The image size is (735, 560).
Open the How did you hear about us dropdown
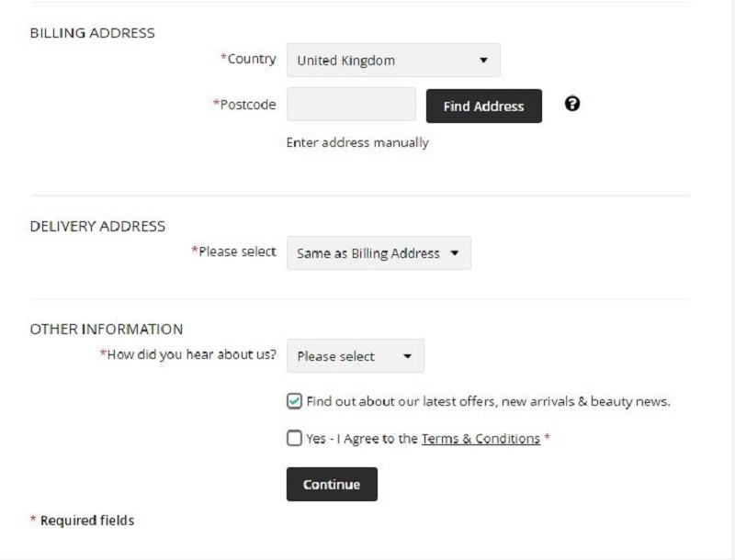(x=356, y=356)
